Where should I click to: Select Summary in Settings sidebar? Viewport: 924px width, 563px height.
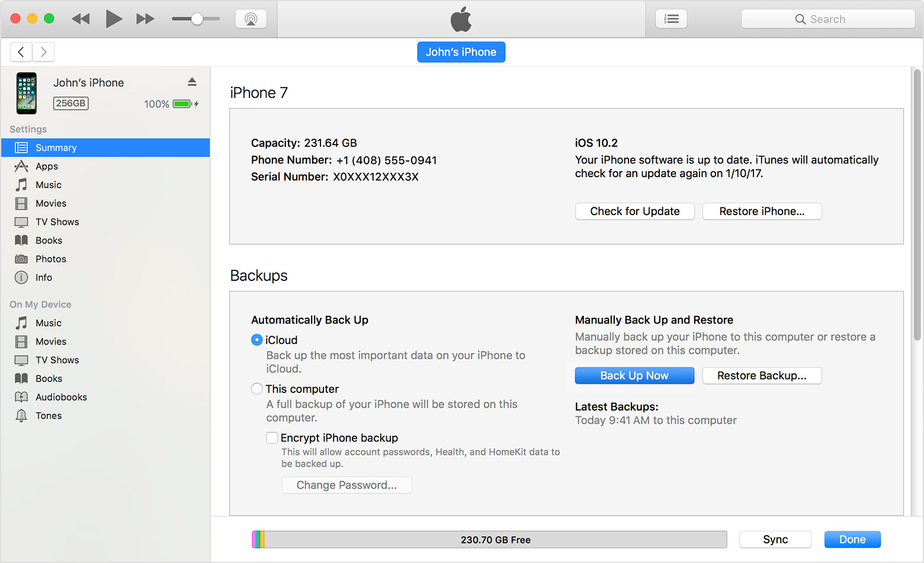click(105, 148)
